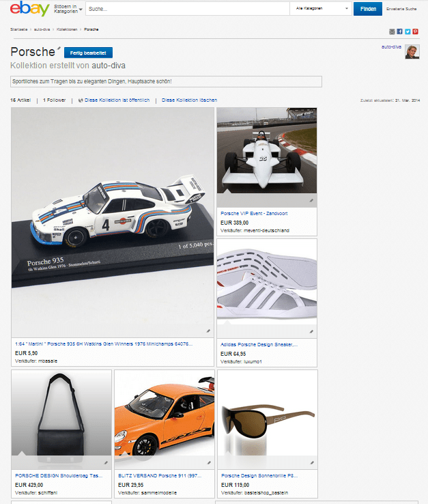
Task: Click Diese Kollektion löschen link
Action: coord(189,100)
